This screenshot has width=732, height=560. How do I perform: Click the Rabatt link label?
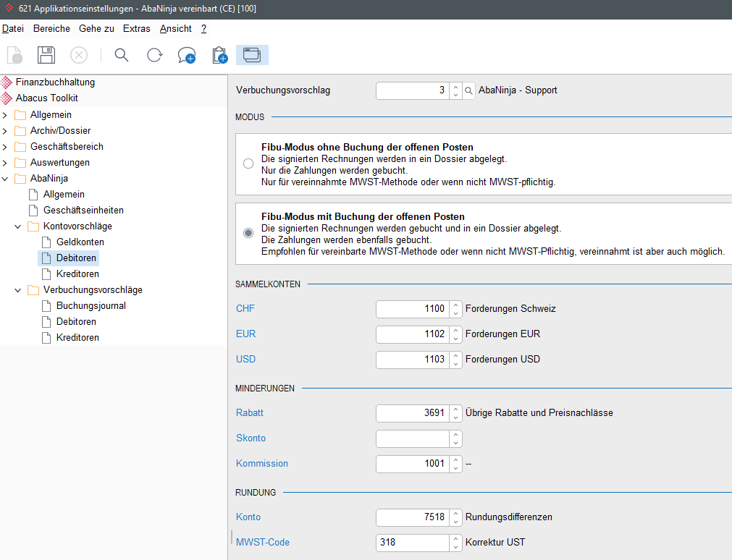point(250,412)
